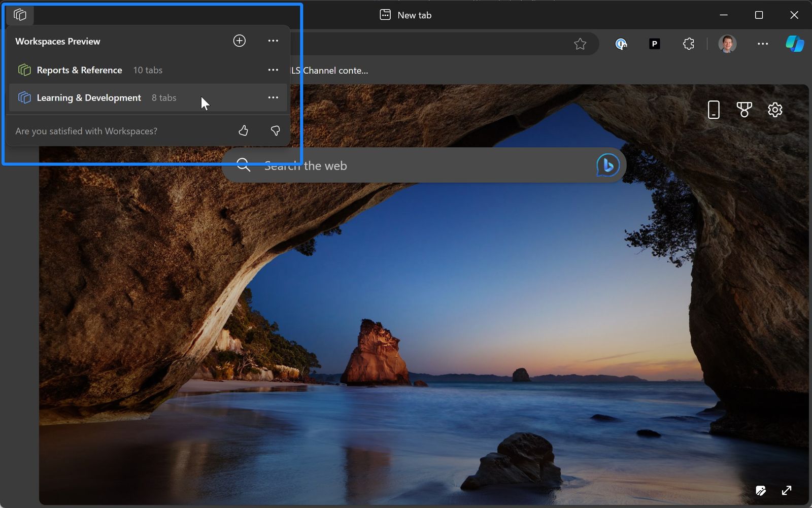Click the Workspaces icon in title bar
Image resolution: width=812 pixels, height=508 pixels.
[x=20, y=15]
